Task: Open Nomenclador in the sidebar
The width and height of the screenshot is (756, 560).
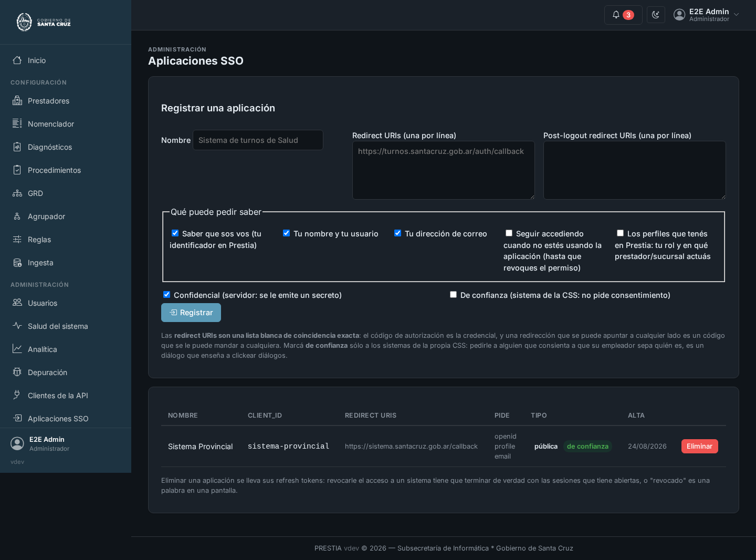Action: click(66, 123)
